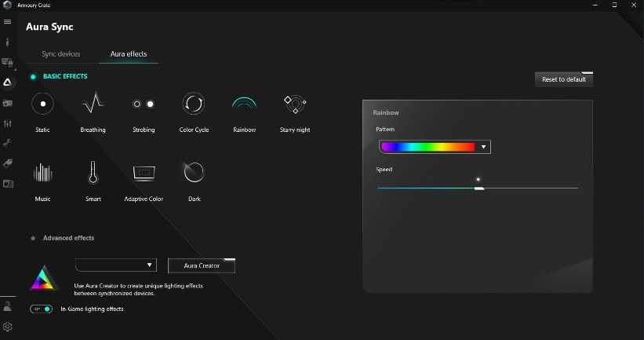Toggle In Game lighting effects switch
The height and width of the screenshot is (340, 644).
(x=42, y=309)
